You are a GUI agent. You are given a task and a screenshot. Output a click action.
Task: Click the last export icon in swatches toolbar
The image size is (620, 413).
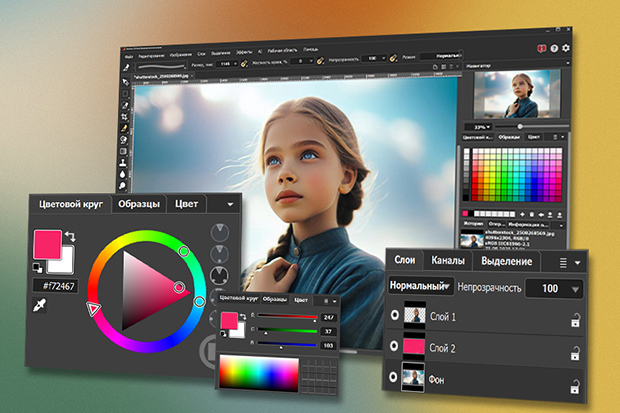[x=560, y=215]
